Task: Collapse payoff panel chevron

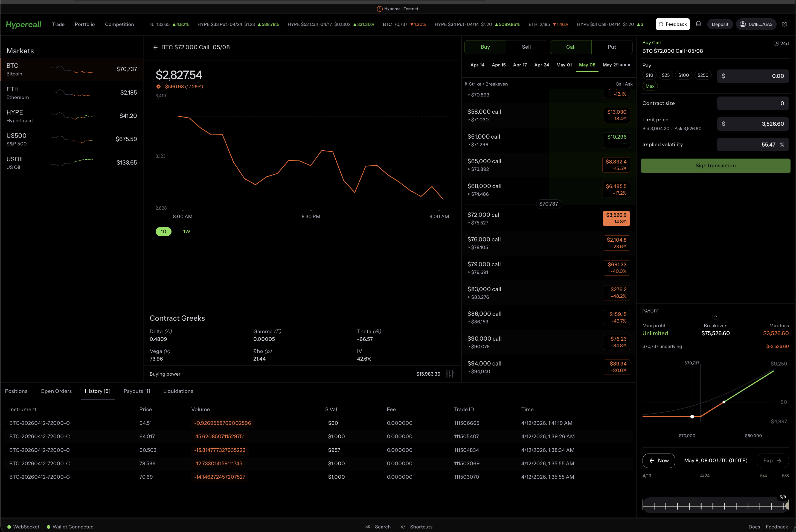Action: [716, 316]
